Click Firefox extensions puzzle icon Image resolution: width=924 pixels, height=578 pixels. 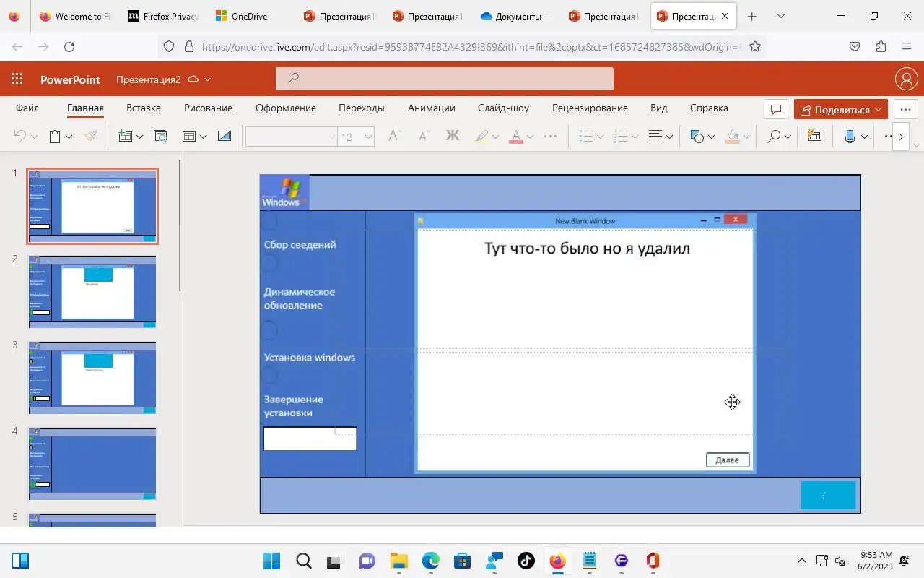tap(881, 46)
